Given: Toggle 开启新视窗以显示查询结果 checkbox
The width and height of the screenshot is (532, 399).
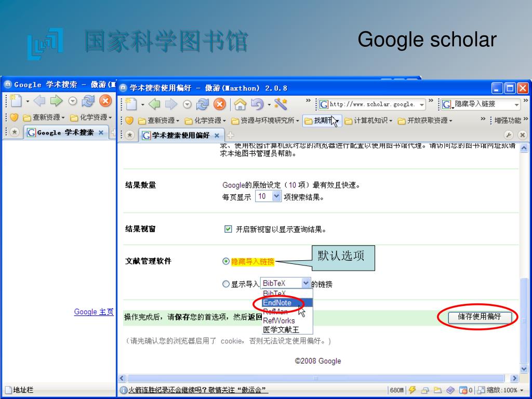Looking at the screenshot, I should coord(228,229).
